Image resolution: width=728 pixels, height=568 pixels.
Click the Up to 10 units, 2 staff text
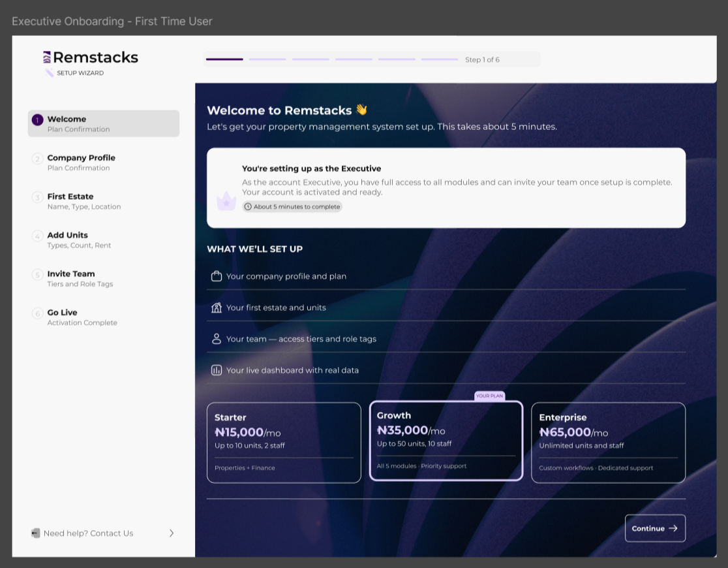(x=250, y=446)
